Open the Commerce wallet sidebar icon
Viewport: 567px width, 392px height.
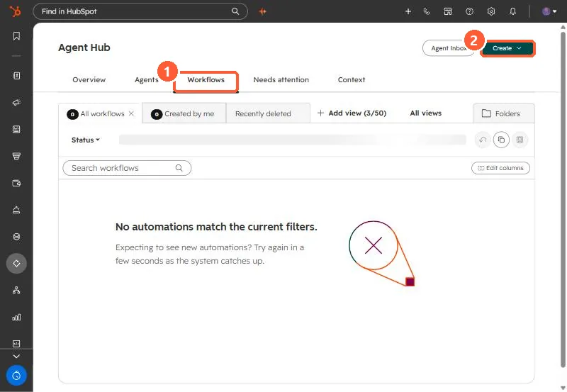point(16,183)
